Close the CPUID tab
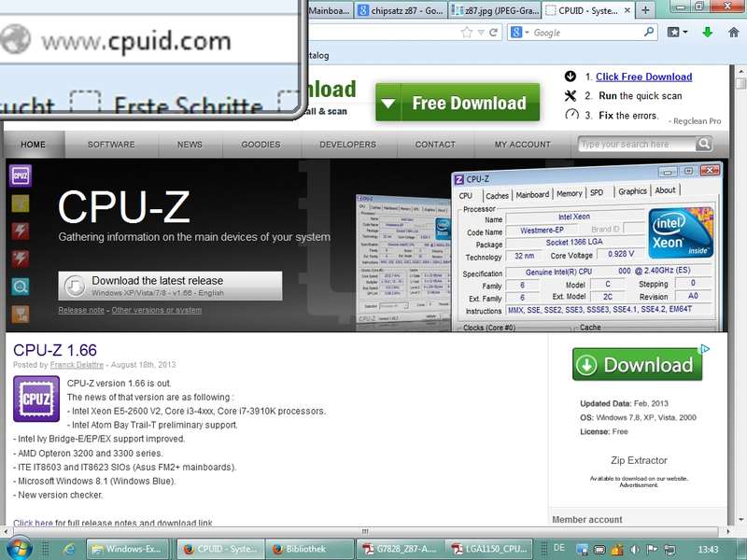Image resolution: width=747 pixels, height=560 pixels. click(x=627, y=10)
